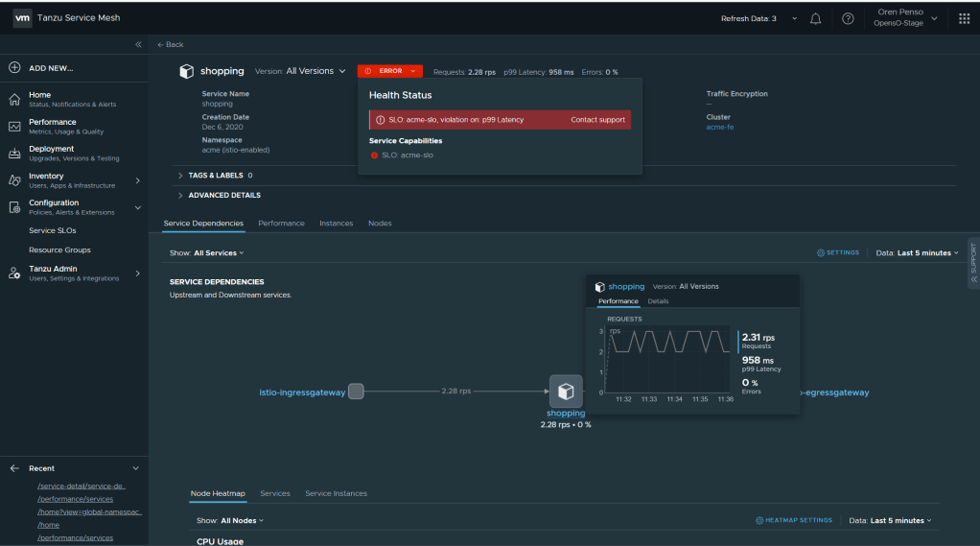
Task: Open the acme-fe cluster link
Action: 719,127
